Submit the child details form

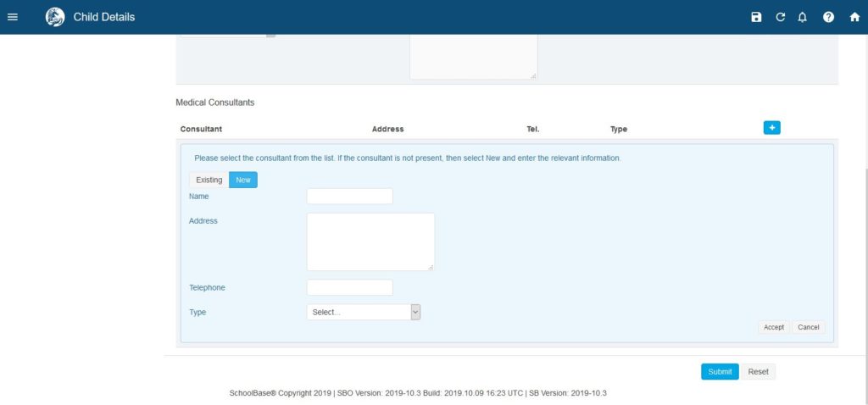(x=720, y=372)
